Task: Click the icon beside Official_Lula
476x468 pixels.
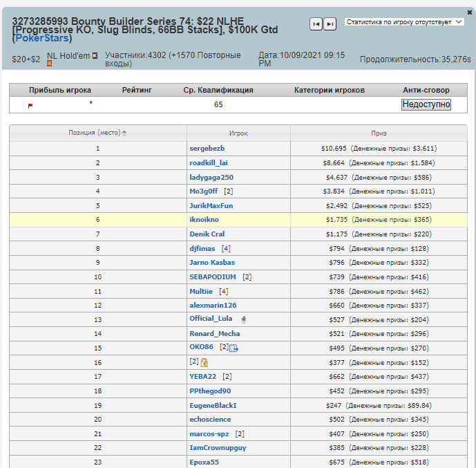Action: point(243,319)
